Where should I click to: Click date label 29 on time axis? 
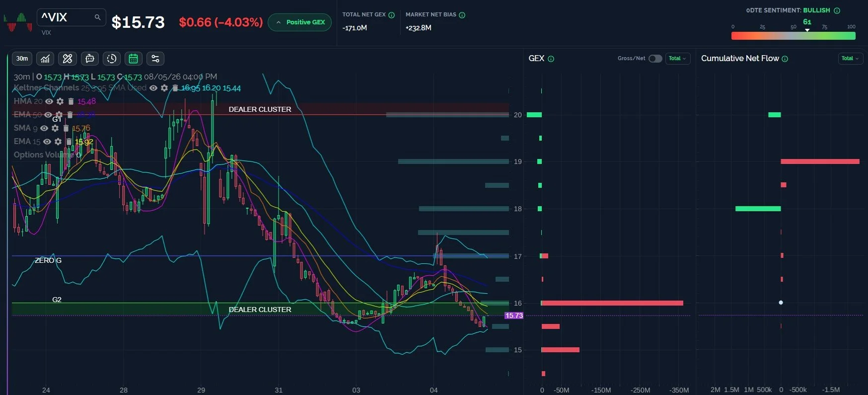(x=201, y=390)
